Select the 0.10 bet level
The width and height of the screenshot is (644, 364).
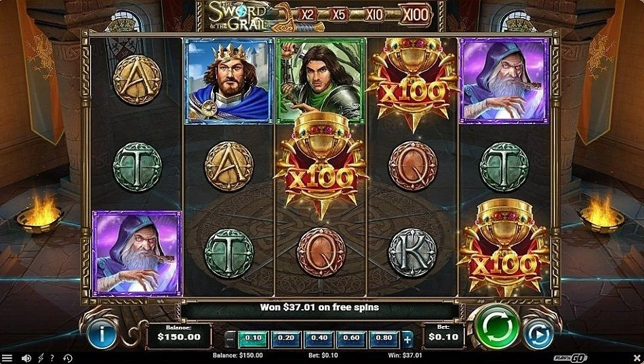click(254, 339)
